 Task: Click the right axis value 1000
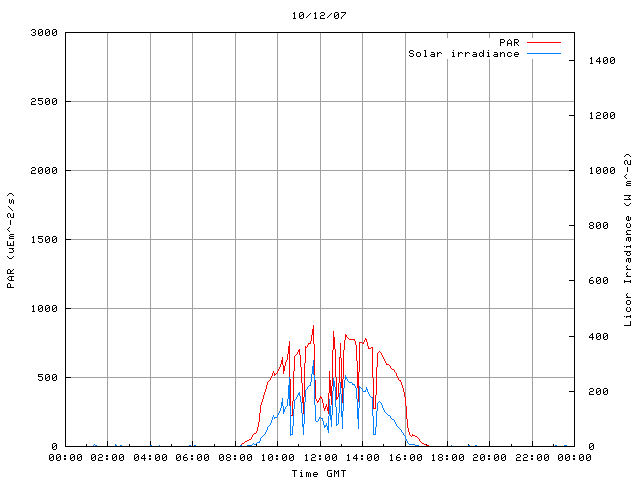(602, 171)
